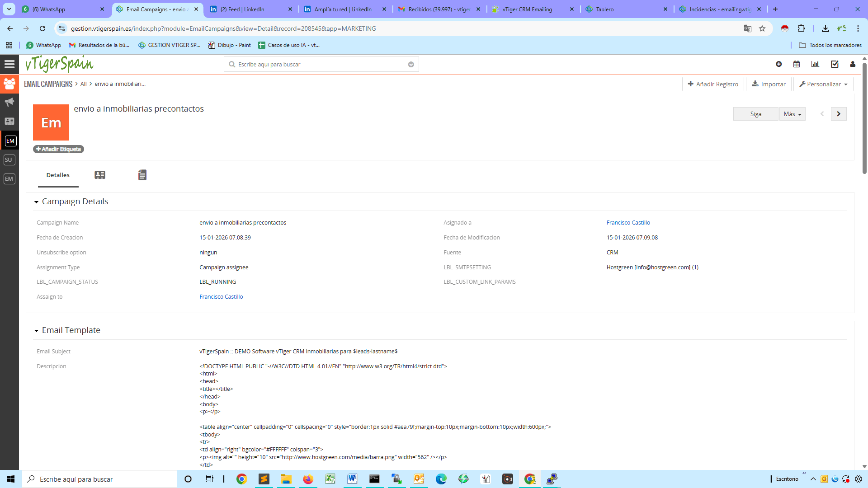The width and height of the screenshot is (868, 488).
Task: Open the calendar icon in top bar
Action: coord(796,64)
